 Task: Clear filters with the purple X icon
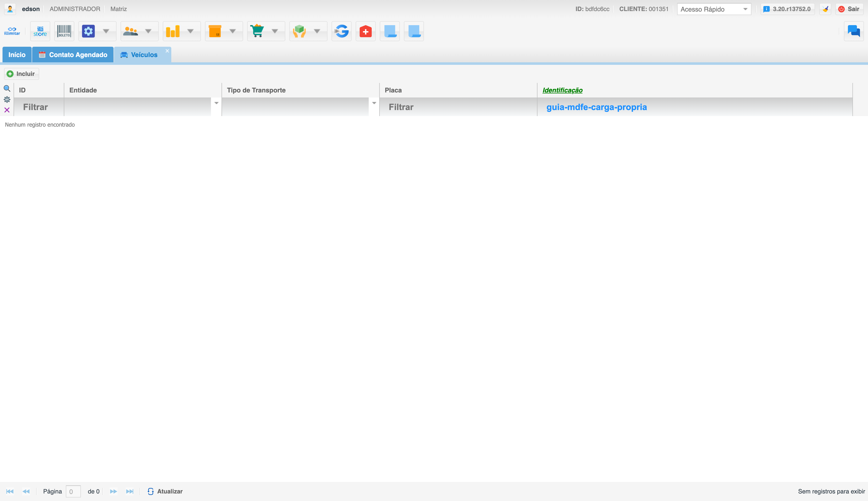[7, 110]
